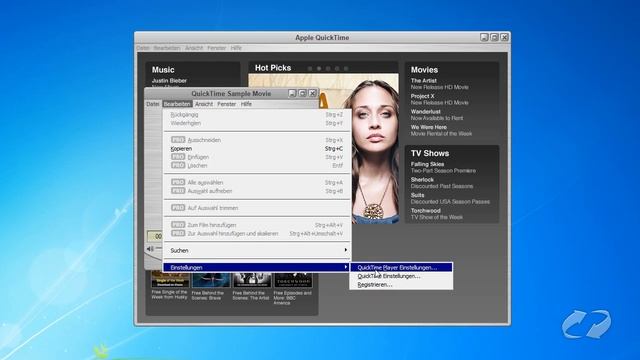
Task: Click the PRO badge beside Auf Auswahl trimmen
Action: (x=178, y=208)
